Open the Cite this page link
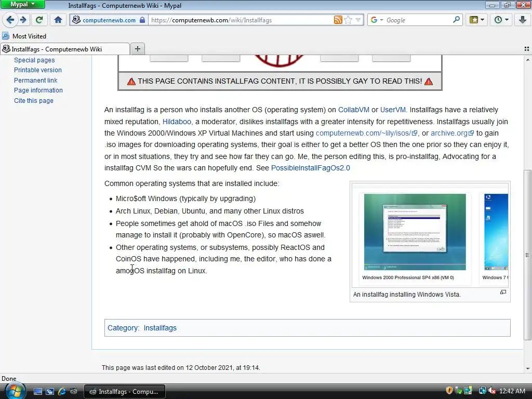532x399 pixels. tap(34, 101)
